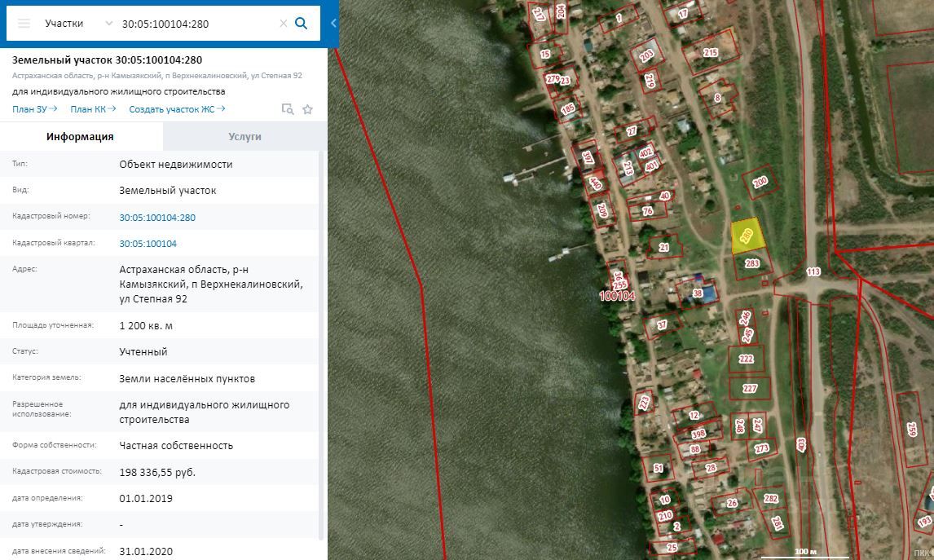This screenshot has width=934, height=560.
Task: Run search with the magnifier icon
Action: (302, 24)
